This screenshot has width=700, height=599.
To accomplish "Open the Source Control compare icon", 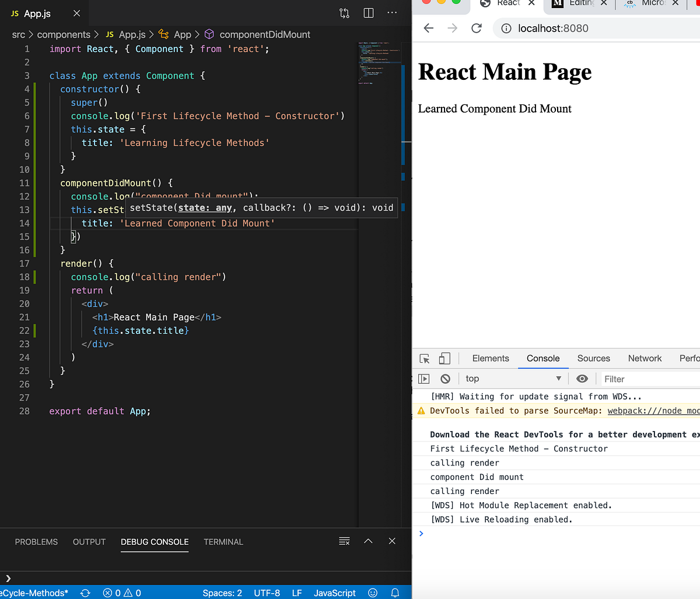I will tap(344, 13).
